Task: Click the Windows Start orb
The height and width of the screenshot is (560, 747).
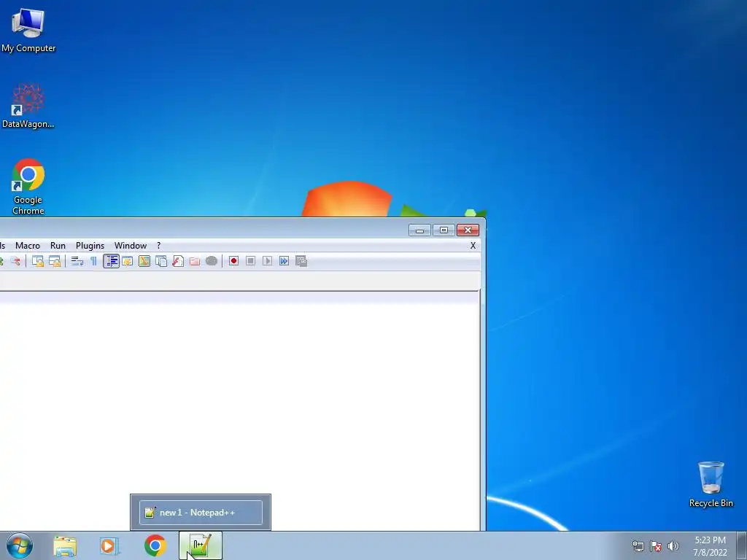Action: [x=20, y=545]
